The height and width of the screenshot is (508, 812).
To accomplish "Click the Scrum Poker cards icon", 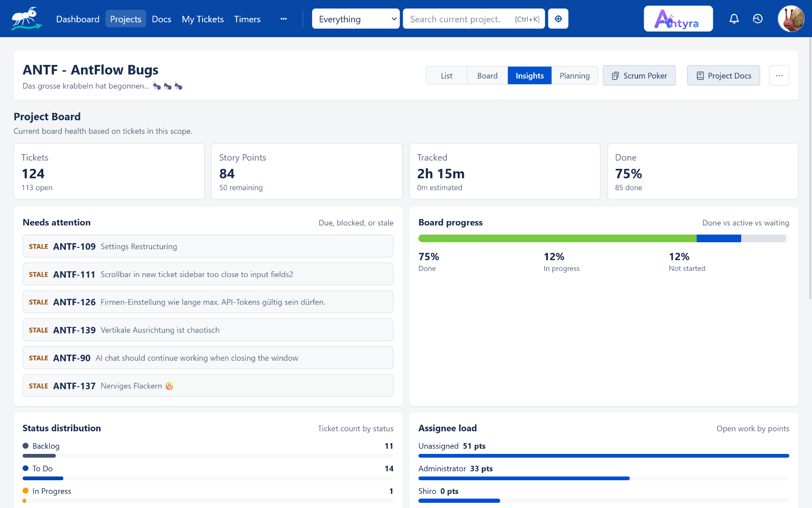I will click(x=615, y=76).
